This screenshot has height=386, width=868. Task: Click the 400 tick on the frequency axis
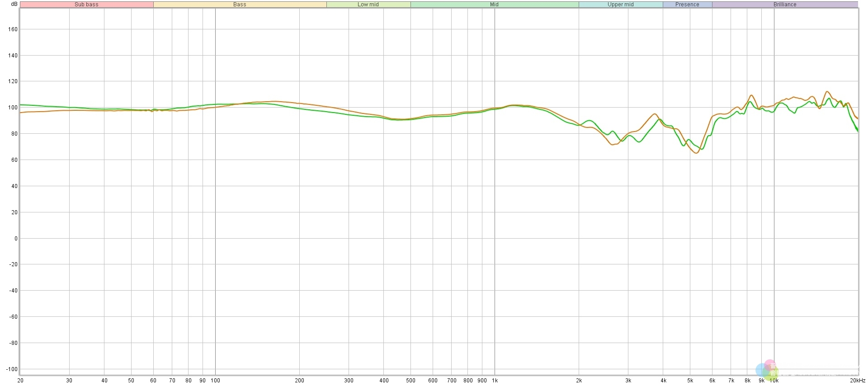(x=384, y=381)
